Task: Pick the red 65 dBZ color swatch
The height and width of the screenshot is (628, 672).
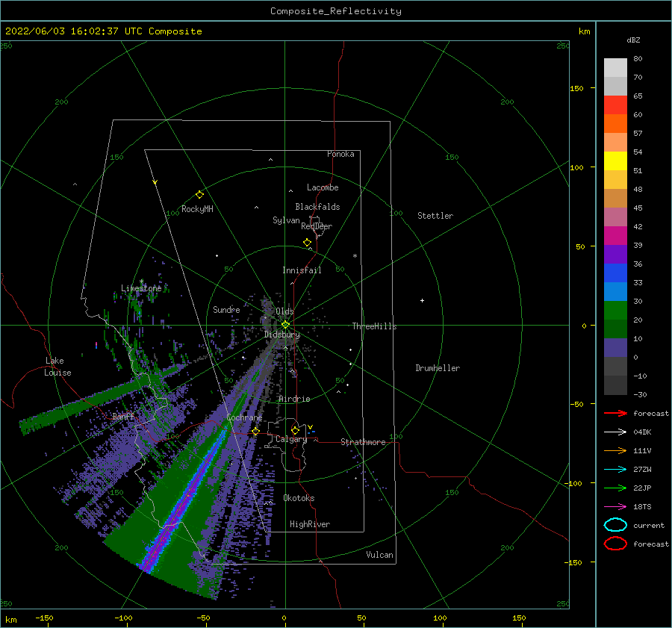Action: (x=615, y=105)
